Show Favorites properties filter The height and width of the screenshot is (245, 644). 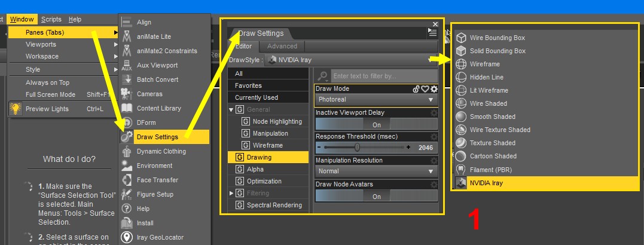coord(268,85)
